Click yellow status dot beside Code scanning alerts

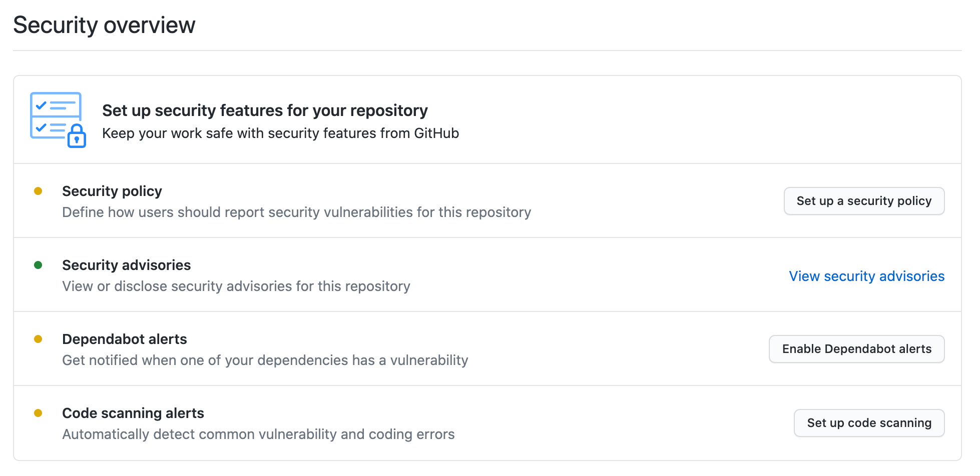pos(38,413)
